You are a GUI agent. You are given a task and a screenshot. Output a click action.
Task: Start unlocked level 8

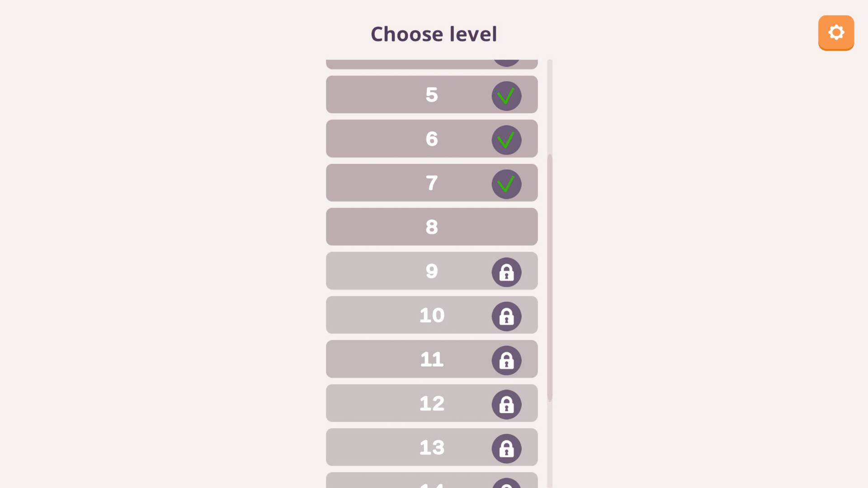click(431, 227)
